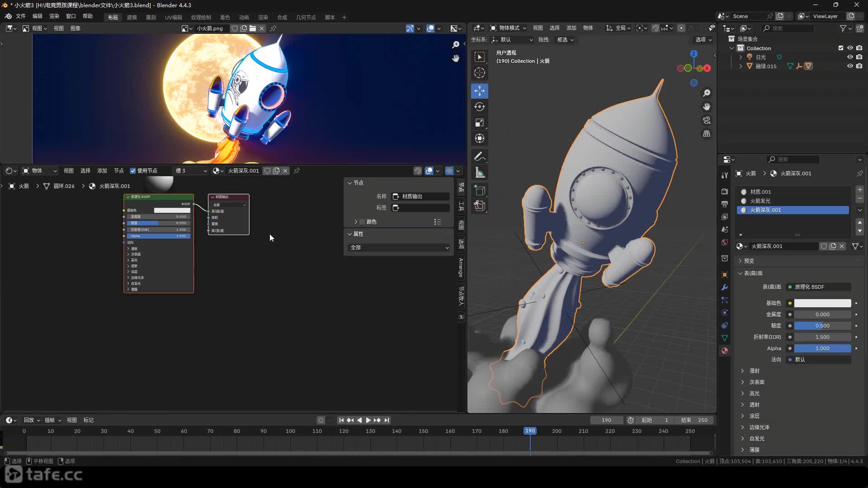This screenshot has width=868, height=488.
Task: Open the 渲染 menu in top menu bar
Action: pos(54,16)
